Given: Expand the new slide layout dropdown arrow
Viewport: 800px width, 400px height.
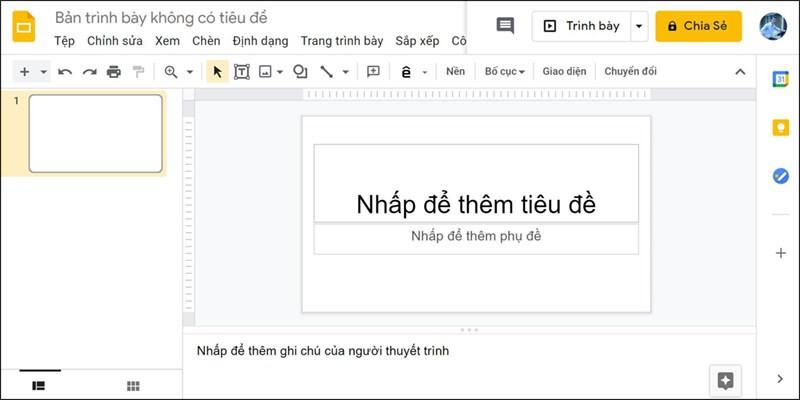Looking at the screenshot, I should 43,72.
